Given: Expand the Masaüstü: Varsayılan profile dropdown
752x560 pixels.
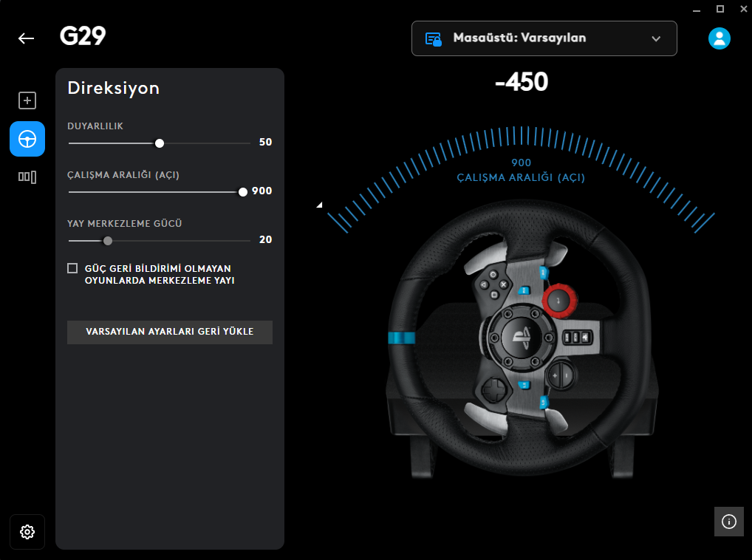Looking at the screenshot, I should coord(544,38).
